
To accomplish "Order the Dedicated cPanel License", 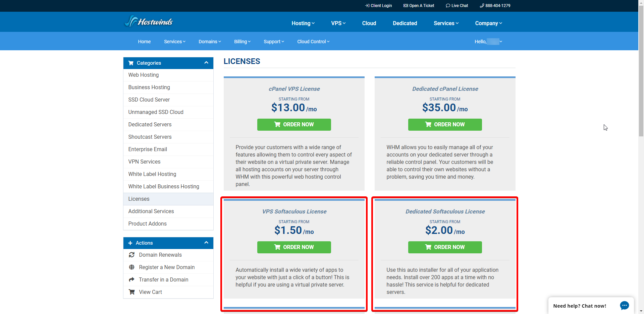I will [445, 125].
